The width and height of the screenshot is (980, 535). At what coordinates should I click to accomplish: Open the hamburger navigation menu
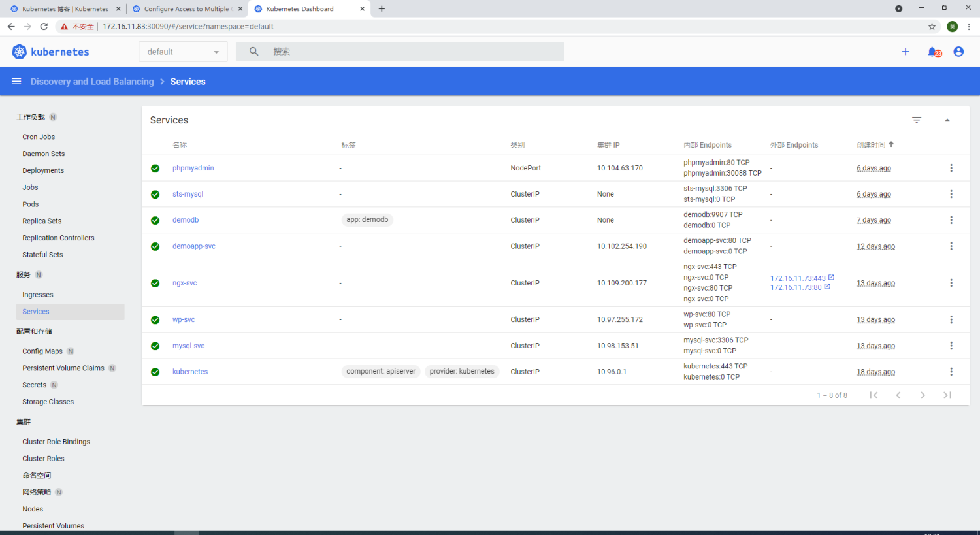click(16, 81)
